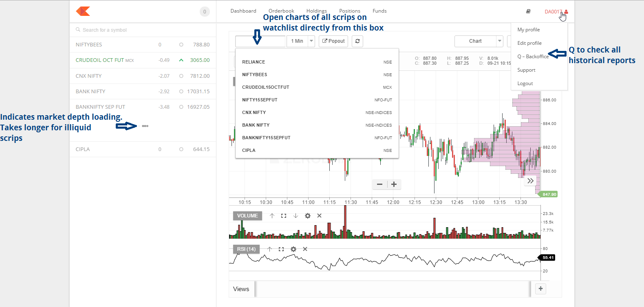Click the green up arrow on CRUDEOIL row

coord(181,60)
